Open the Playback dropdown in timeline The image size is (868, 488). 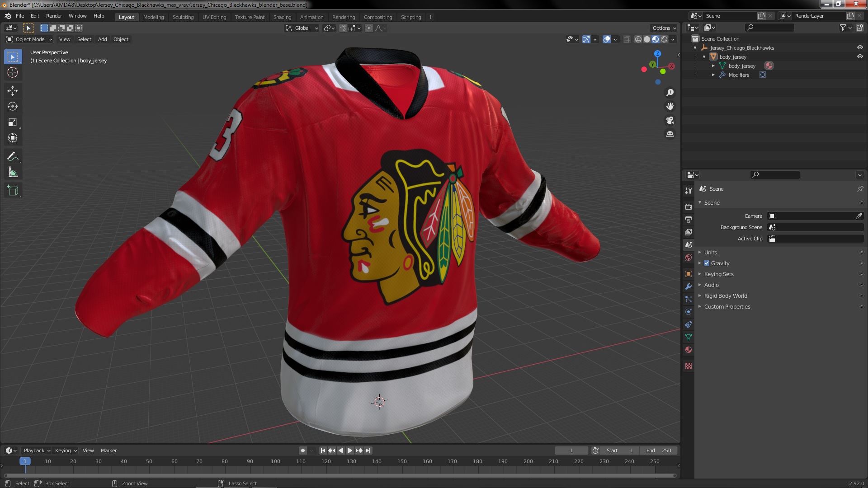click(x=37, y=450)
